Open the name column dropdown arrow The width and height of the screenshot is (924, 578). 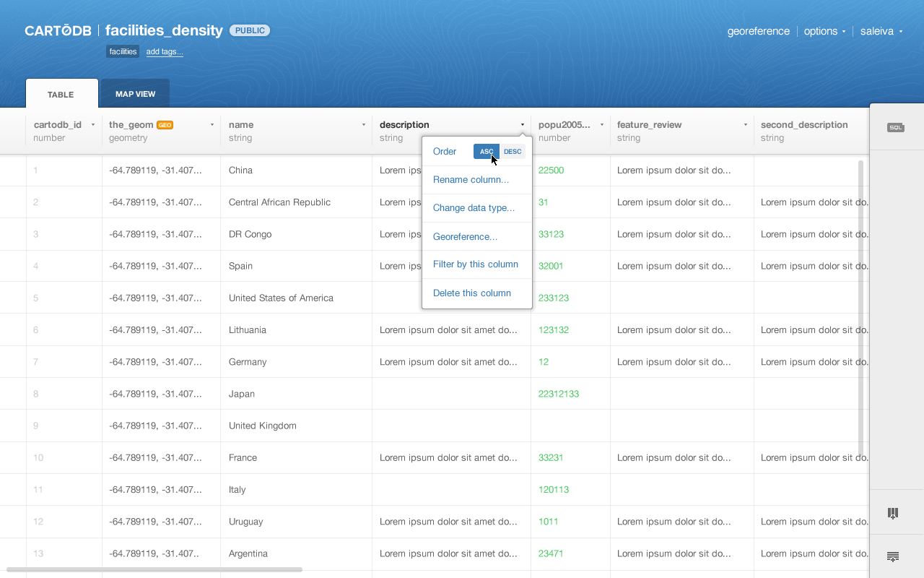(364, 124)
